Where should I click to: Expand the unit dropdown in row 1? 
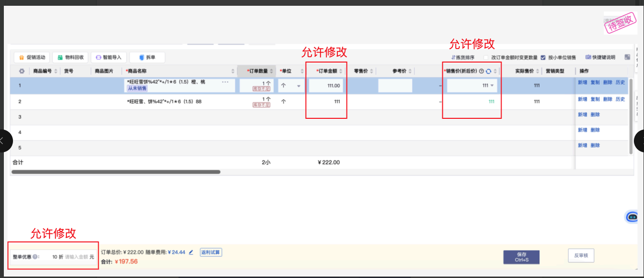click(x=298, y=86)
